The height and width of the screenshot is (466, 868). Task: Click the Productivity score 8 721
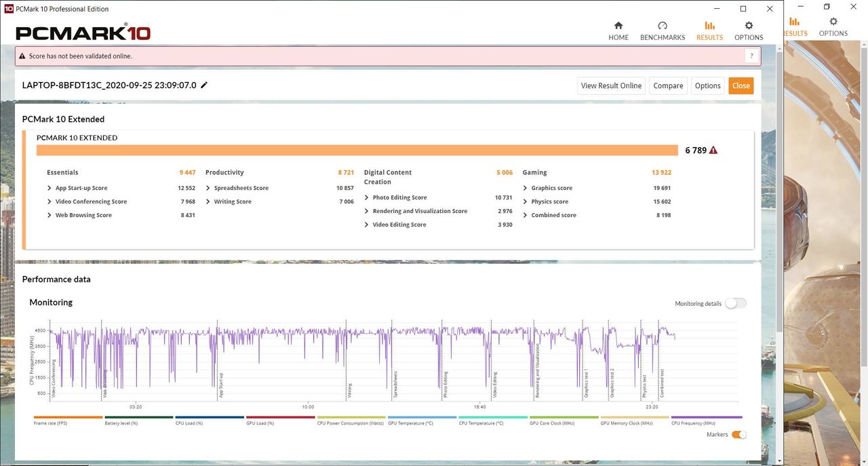pos(346,172)
